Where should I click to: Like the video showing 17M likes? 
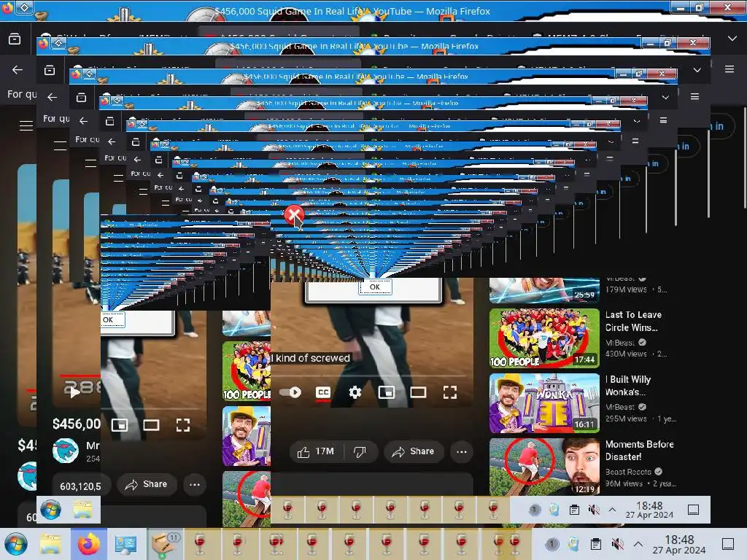click(316, 451)
